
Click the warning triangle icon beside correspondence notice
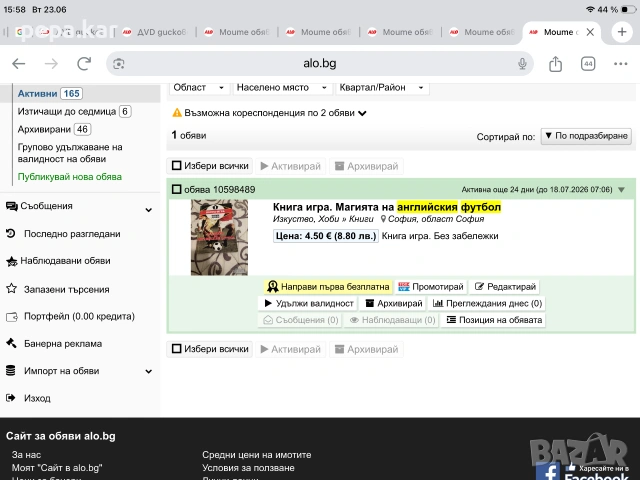click(x=177, y=113)
